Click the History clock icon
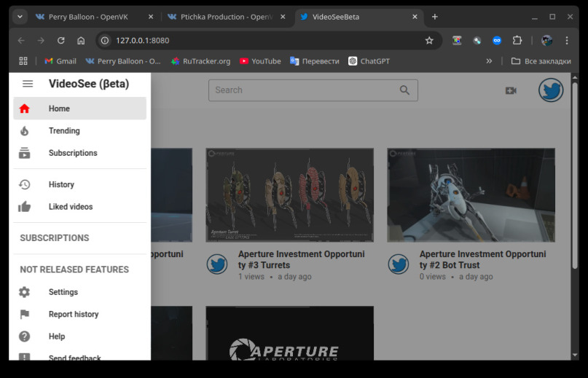 pyautogui.click(x=25, y=184)
